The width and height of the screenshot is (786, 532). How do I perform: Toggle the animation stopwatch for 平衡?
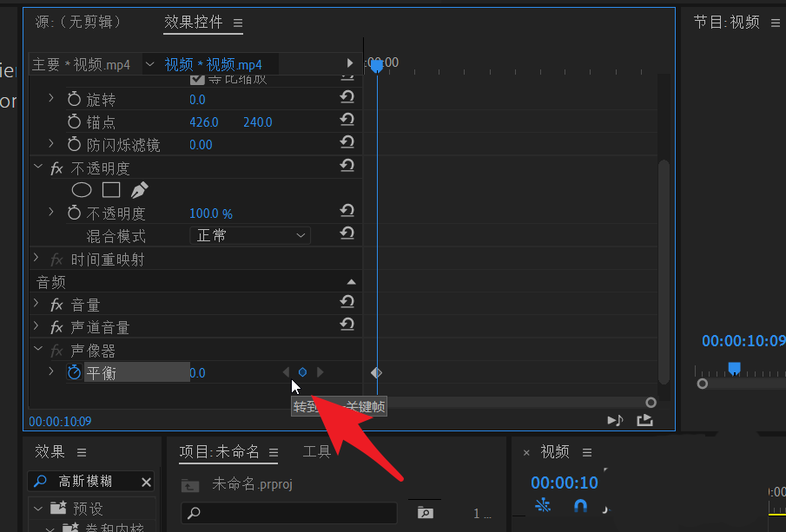(74, 372)
